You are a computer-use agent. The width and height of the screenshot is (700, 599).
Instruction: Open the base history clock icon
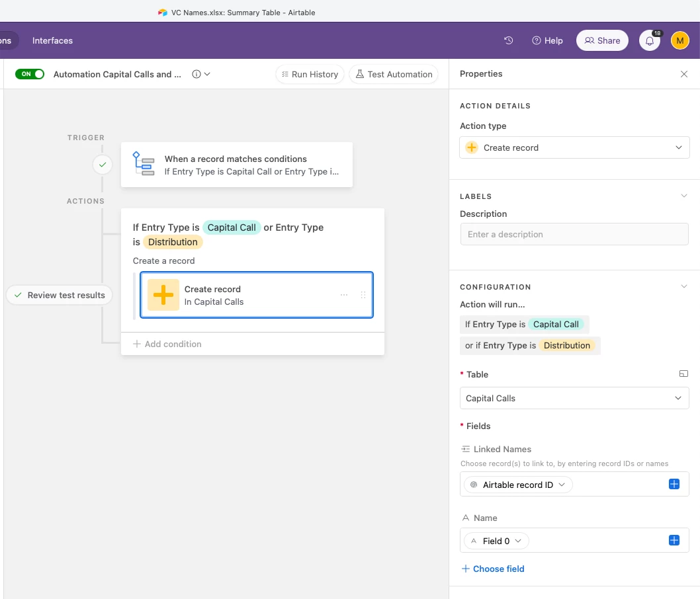[x=509, y=40]
